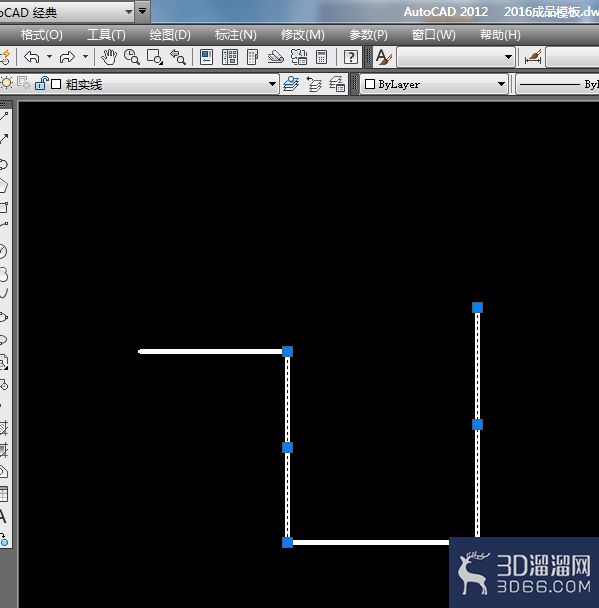
Task: Open Sheet Set Manager icon
Action: (276, 57)
